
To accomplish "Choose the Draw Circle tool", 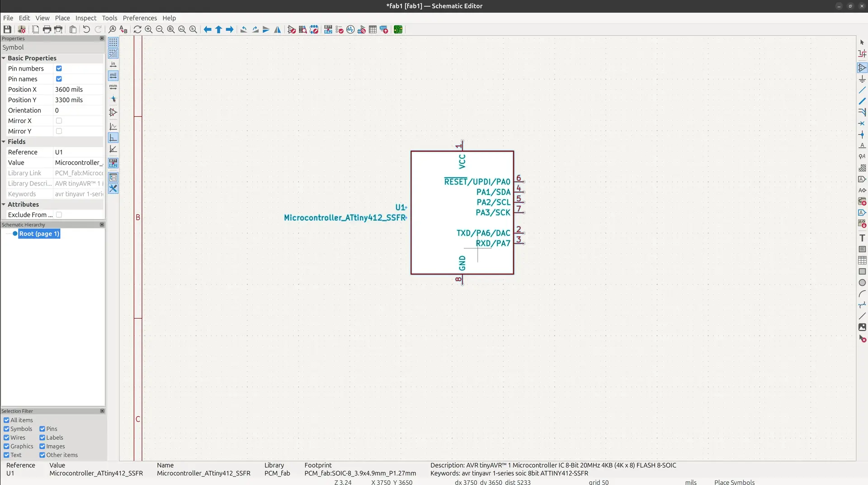I will coord(862,283).
